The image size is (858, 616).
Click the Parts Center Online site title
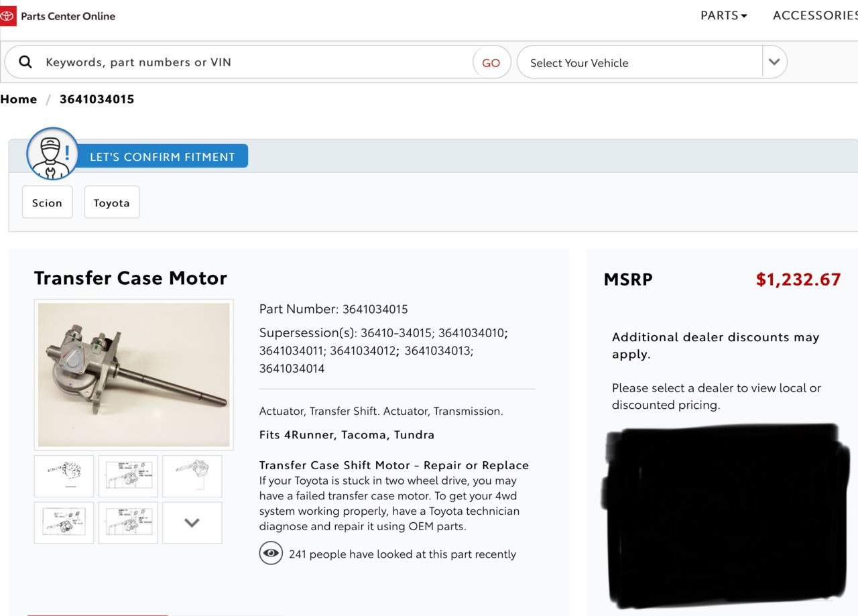[x=68, y=16]
